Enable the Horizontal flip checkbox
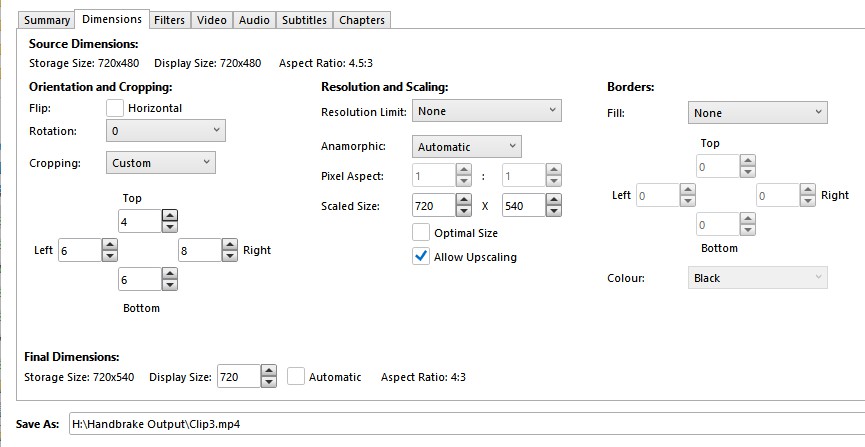Screen dimensions: 865x447 pos(115,108)
